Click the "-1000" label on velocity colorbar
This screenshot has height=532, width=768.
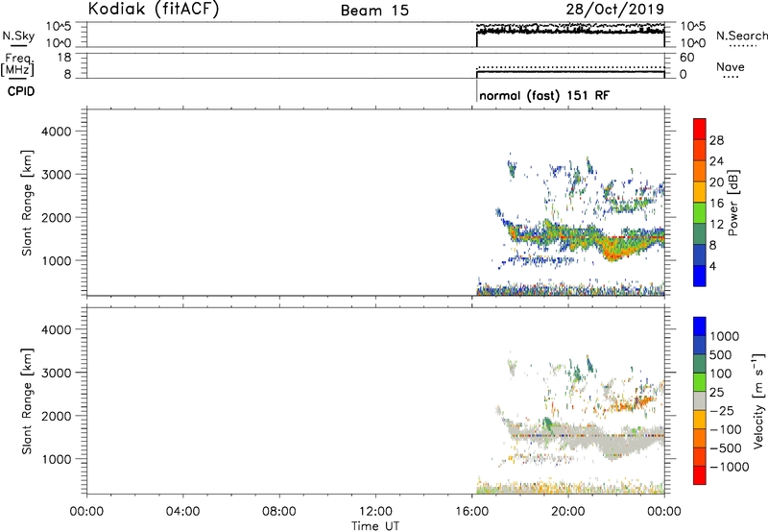coord(730,467)
